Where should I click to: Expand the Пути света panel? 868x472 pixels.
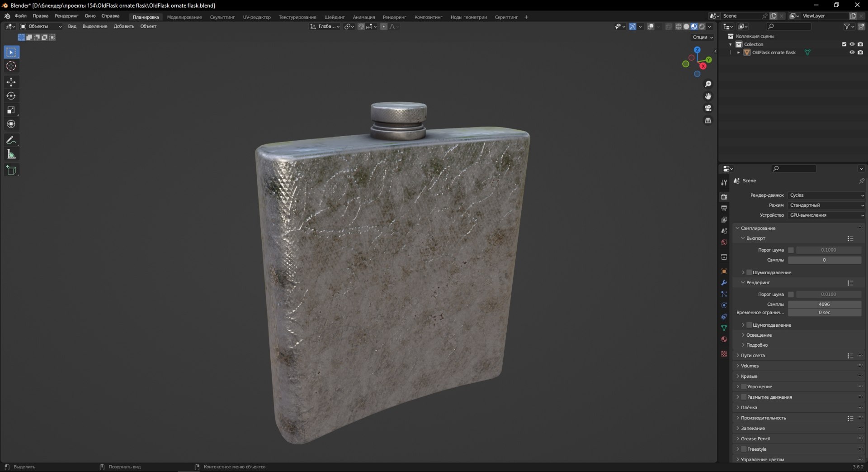[753, 355]
